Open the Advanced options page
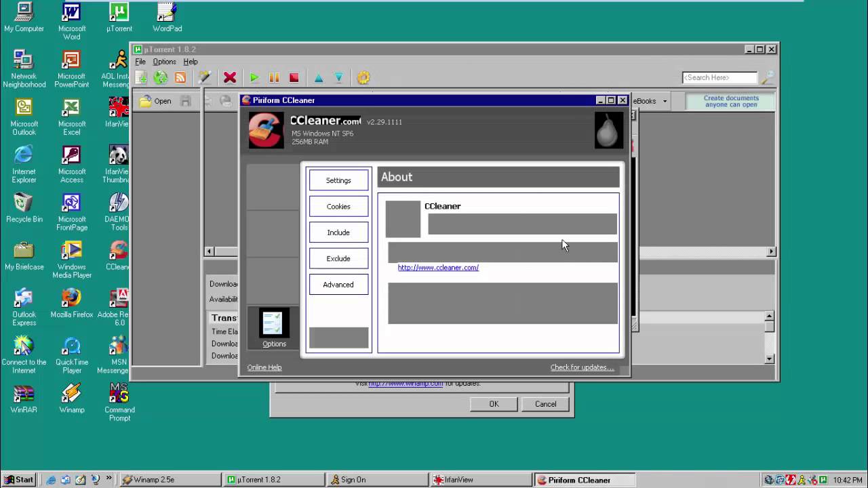 tap(338, 285)
